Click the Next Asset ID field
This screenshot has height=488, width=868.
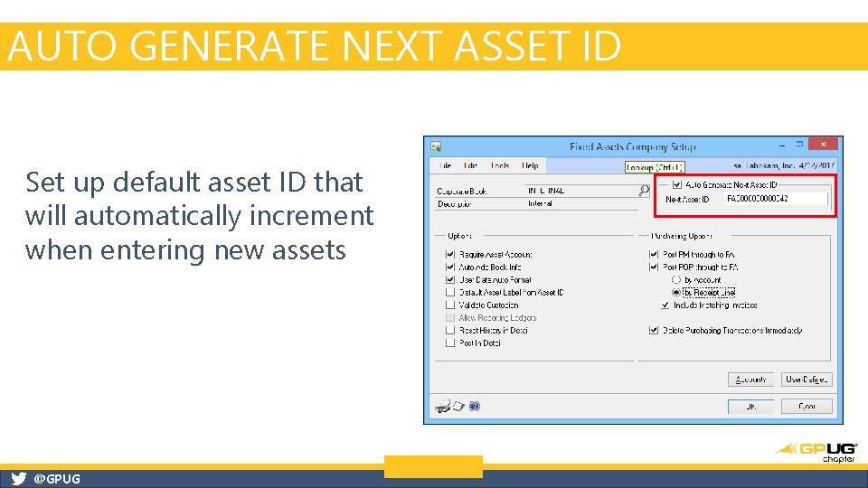click(775, 199)
